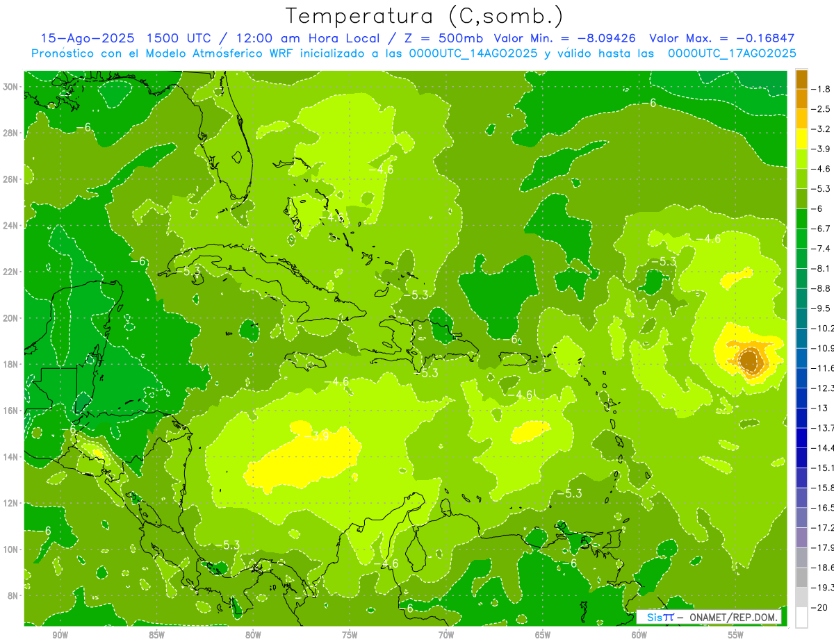Click the legend value "-17.2"
This screenshot has width=834, height=644.
pyautogui.click(x=822, y=528)
